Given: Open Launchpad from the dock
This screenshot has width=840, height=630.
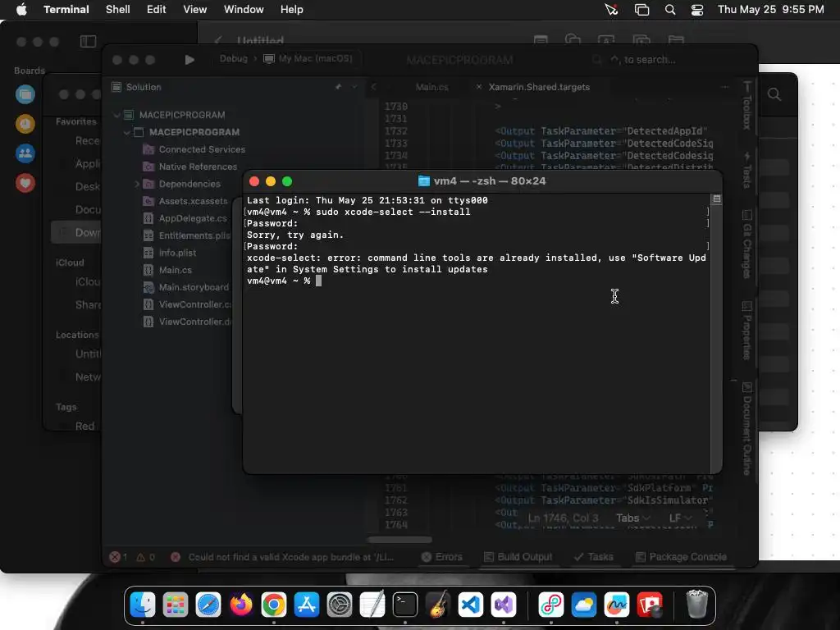Looking at the screenshot, I should [176, 605].
